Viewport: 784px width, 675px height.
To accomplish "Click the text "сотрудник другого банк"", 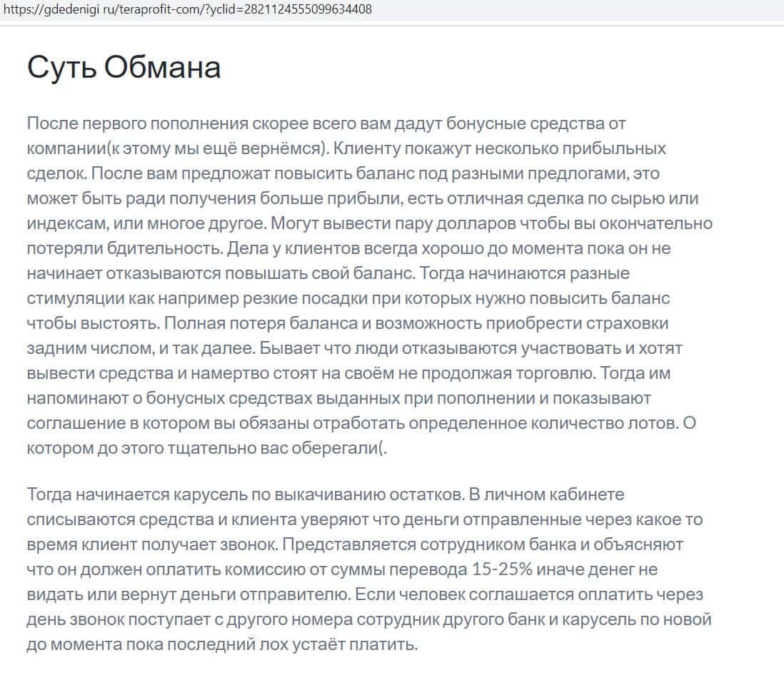I will tap(451, 619).
